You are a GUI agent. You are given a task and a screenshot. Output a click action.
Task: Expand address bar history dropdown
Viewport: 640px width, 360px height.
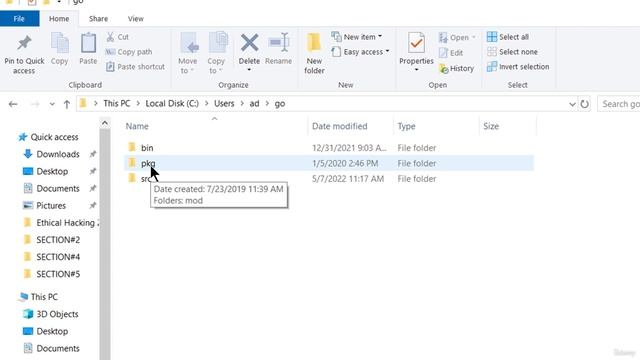pos(572,104)
